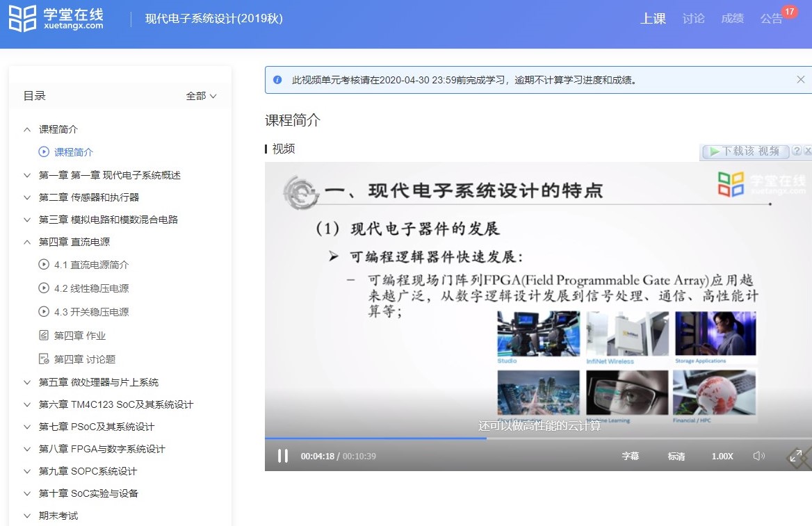812x526 pixels.
Task: Toggle subtitles with the 字幕 control
Action: pyautogui.click(x=630, y=456)
